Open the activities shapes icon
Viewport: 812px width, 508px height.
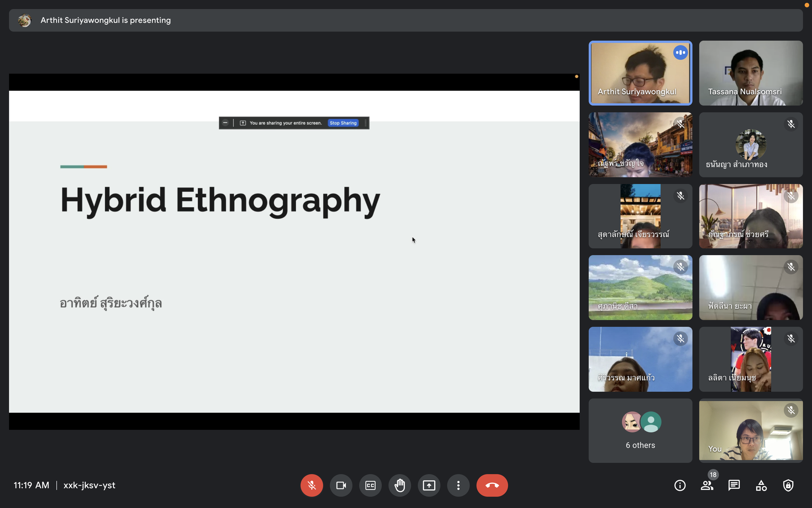(x=761, y=485)
